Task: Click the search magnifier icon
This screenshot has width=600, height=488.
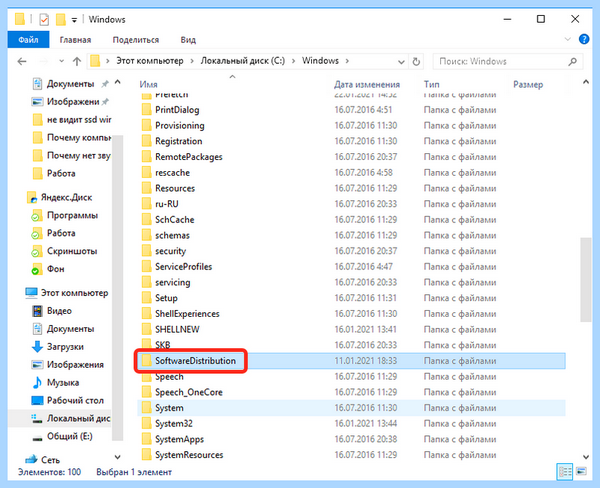Action: click(572, 61)
